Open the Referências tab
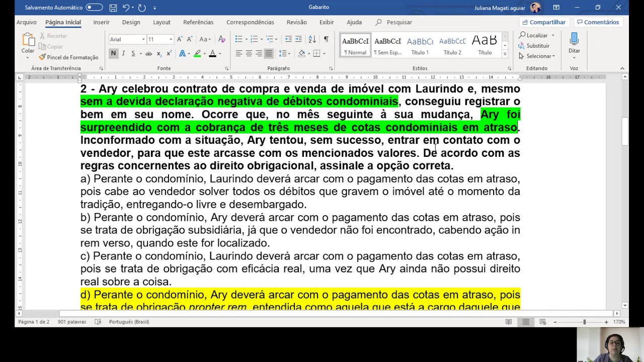Image resolution: width=644 pixels, height=362 pixels. pyautogui.click(x=198, y=22)
